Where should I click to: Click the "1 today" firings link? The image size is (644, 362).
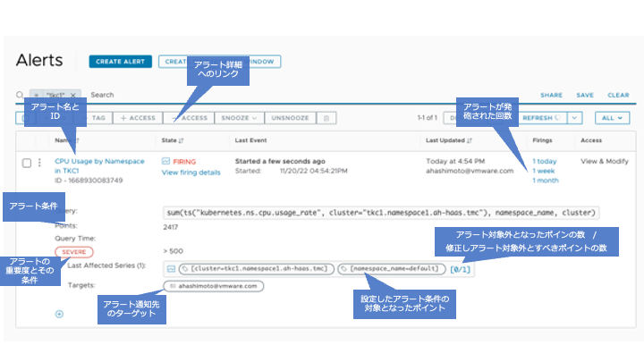(545, 161)
